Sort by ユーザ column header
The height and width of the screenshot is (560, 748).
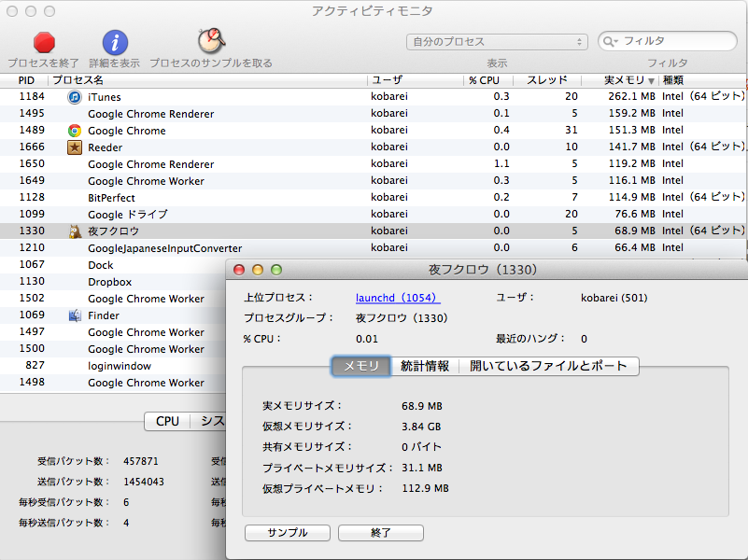point(416,80)
